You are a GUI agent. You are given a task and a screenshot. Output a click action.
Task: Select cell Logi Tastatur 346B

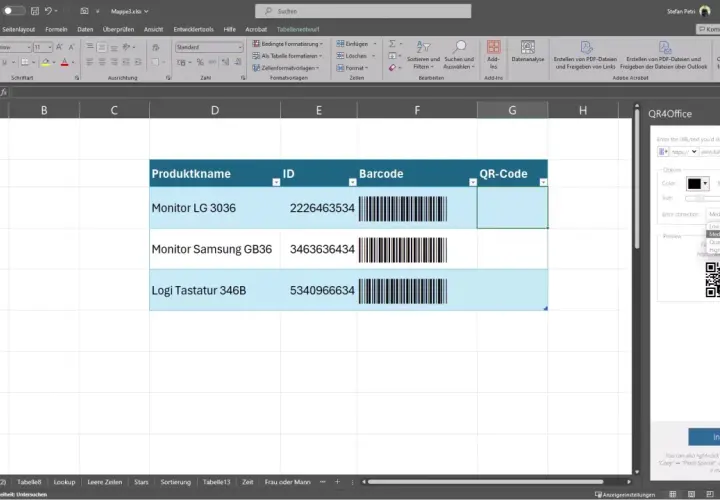pos(215,290)
